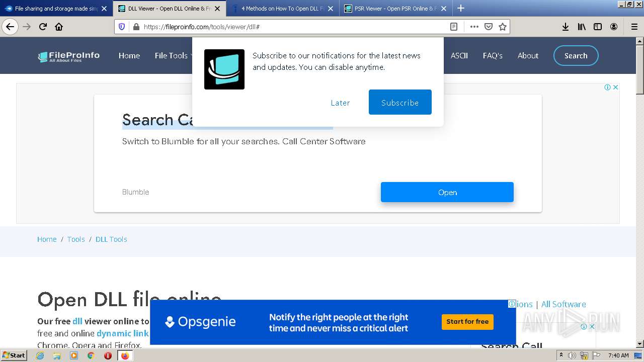Open ad info icon on top banner

pyautogui.click(x=607, y=87)
